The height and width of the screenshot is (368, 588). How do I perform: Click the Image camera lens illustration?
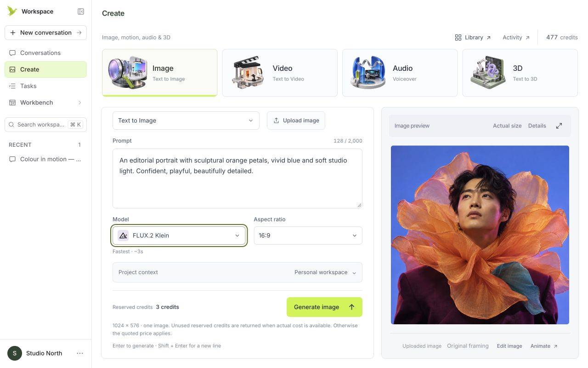pos(128,73)
